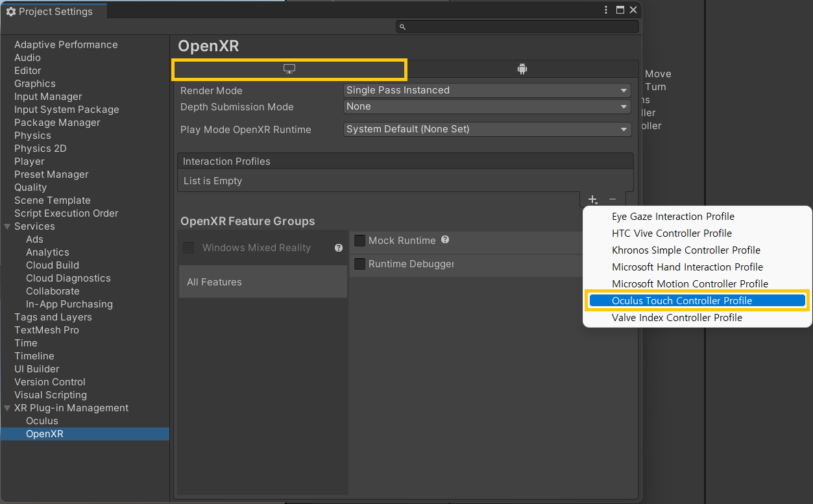Open help icon next to Windows Mixed Reality

click(x=339, y=248)
